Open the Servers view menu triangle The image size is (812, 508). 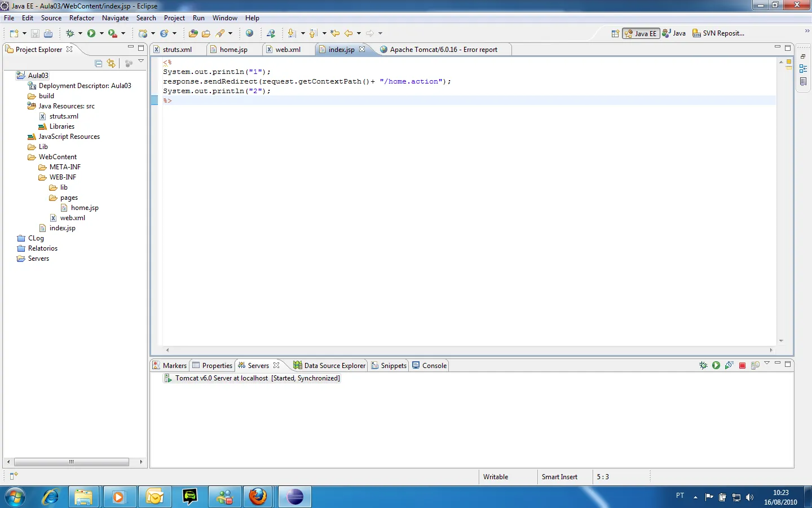pos(767,363)
